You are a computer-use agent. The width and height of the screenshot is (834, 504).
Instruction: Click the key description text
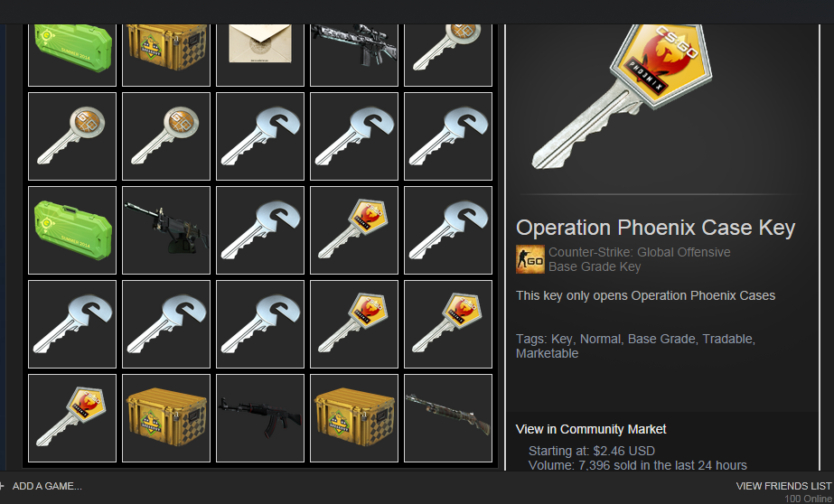(645, 295)
